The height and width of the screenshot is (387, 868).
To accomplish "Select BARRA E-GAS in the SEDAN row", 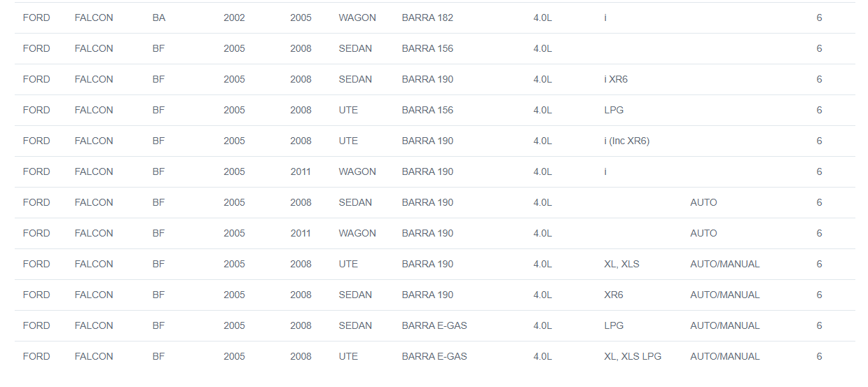I will (434, 325).
